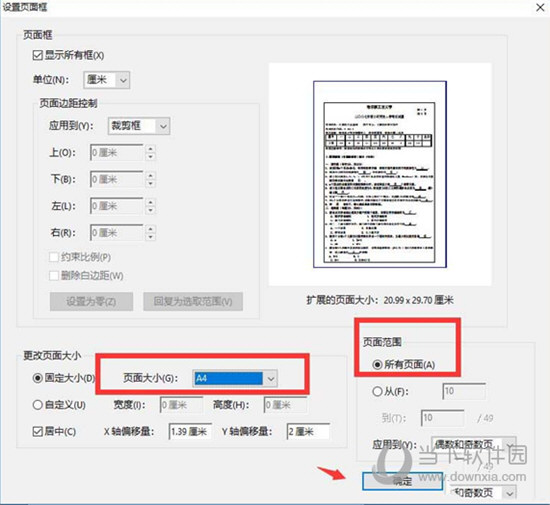
Task: Click the 高度 height input field
Action: [x=286, y=405]
